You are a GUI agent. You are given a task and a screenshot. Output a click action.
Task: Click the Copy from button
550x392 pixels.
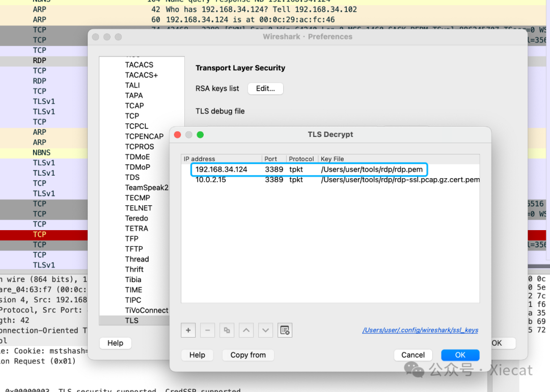(248, 355)
